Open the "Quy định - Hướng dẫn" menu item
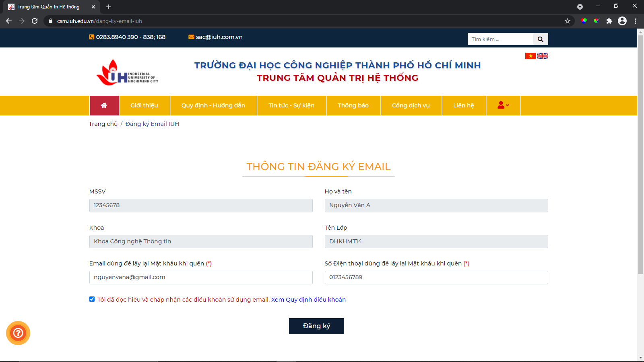Screen dimensions: 644x362 pyautogui.click(x=213, y=105)
